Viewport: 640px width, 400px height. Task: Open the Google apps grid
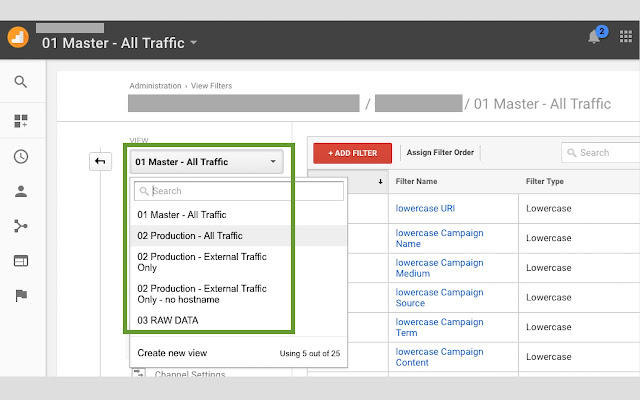(626, 38)
